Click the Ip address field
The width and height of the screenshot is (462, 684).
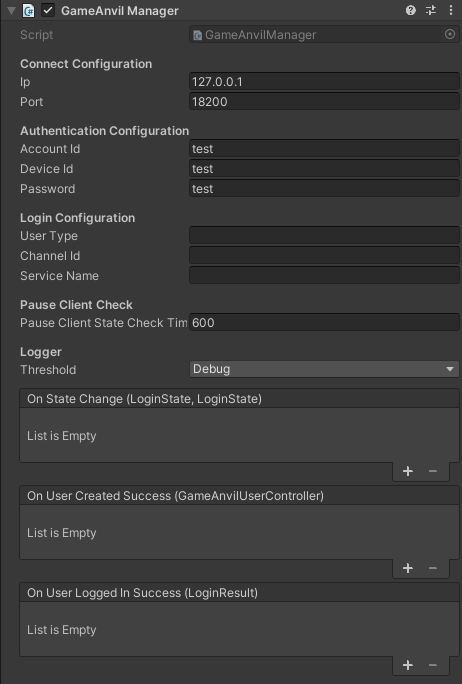[x=324, y=82]
